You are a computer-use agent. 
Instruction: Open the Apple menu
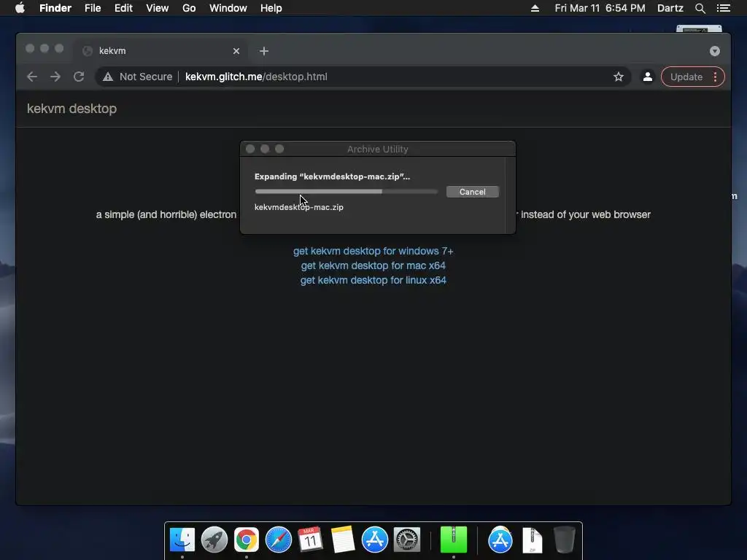20,8
